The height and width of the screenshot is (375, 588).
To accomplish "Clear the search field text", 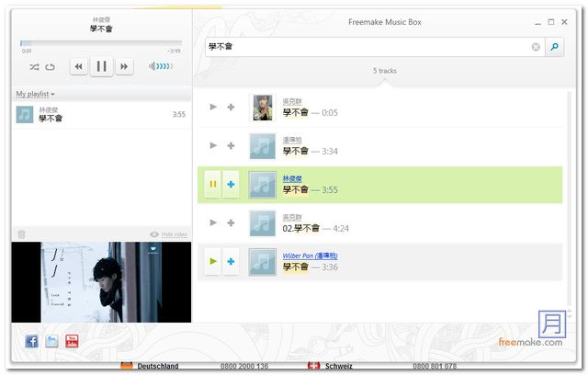I will coord(536,47).
